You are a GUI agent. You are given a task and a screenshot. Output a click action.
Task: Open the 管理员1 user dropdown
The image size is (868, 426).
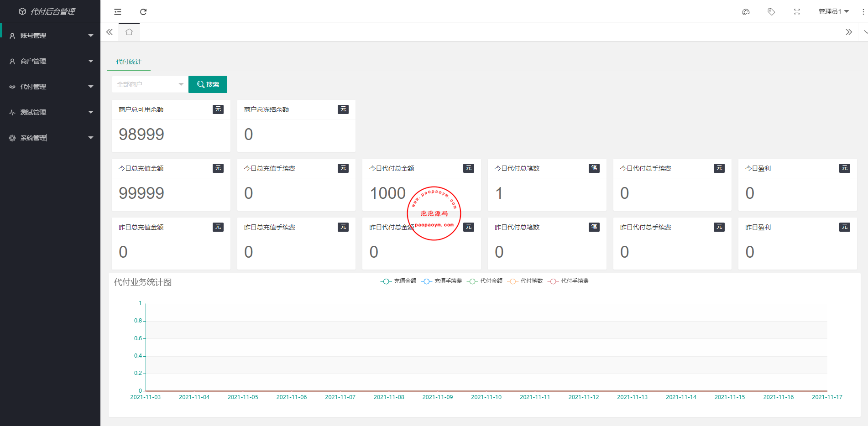click(833, 12)
